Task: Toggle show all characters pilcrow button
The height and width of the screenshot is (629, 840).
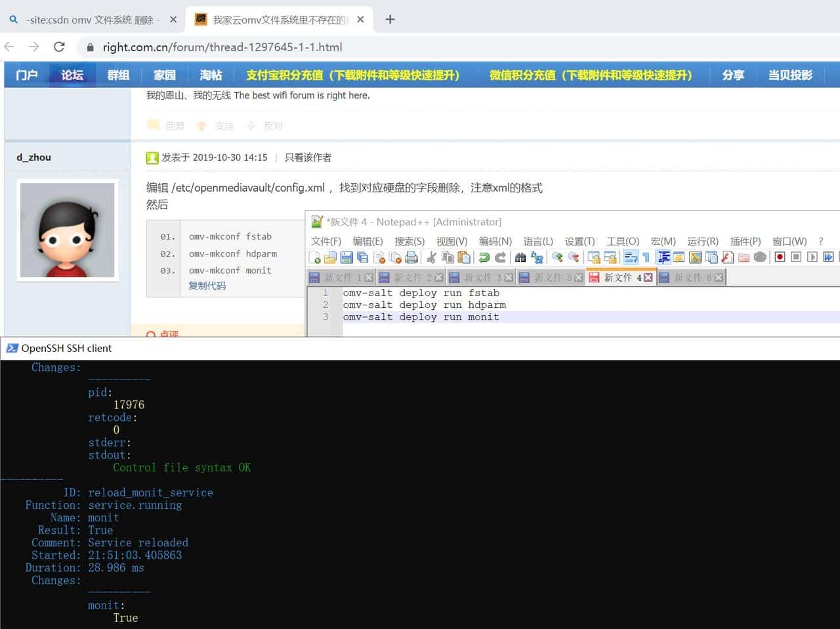Action: (x=646, y=257)
